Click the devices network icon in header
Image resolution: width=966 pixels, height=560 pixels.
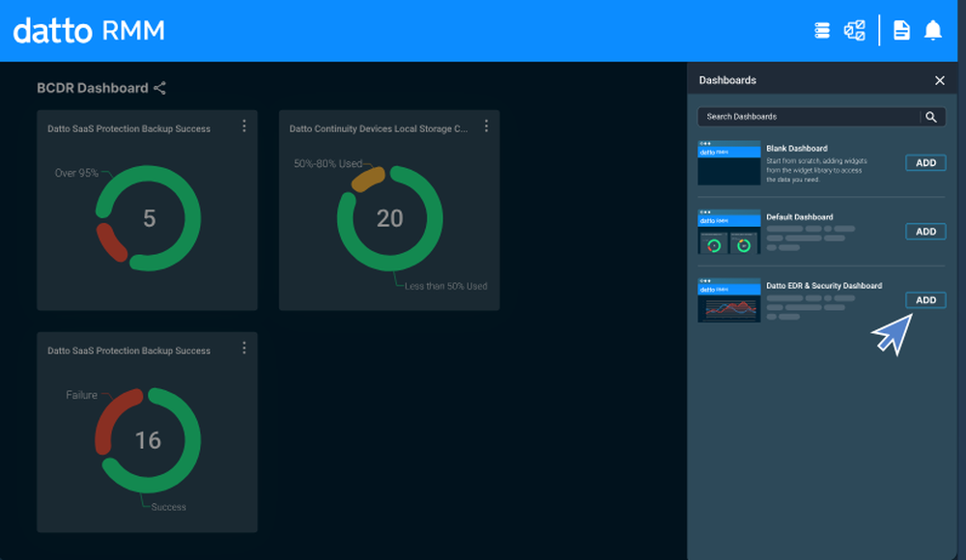click(x=855, y=30)
